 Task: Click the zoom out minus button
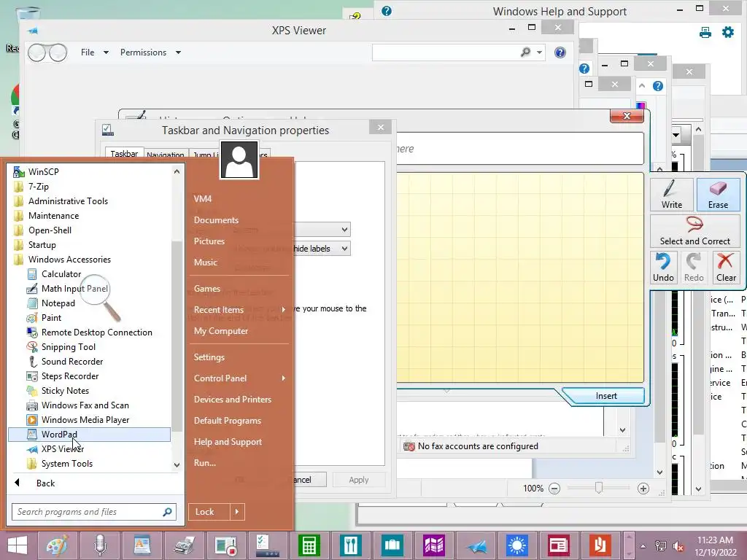point(554,488)
